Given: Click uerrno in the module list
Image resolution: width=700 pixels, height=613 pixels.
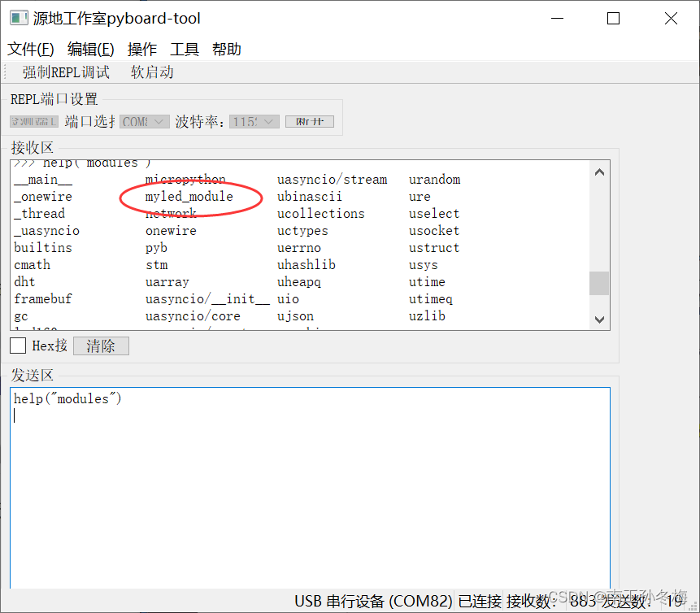Looking at the screenshot, I should 299,248.
